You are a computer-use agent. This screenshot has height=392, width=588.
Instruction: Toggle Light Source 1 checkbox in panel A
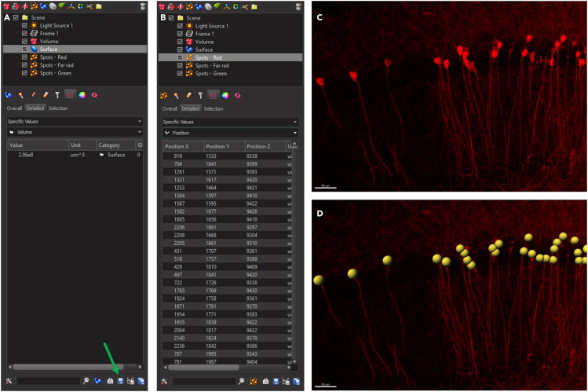coord(24,25)
